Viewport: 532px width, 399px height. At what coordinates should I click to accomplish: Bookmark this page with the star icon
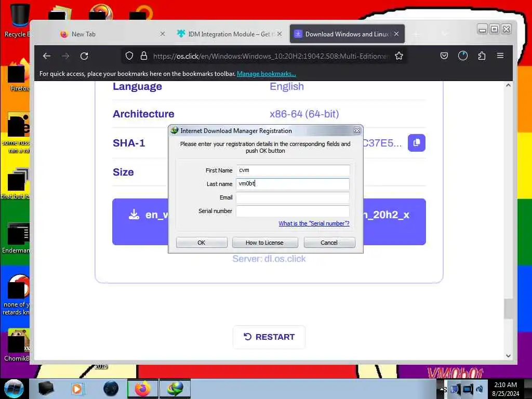click(x=399, y=56)
